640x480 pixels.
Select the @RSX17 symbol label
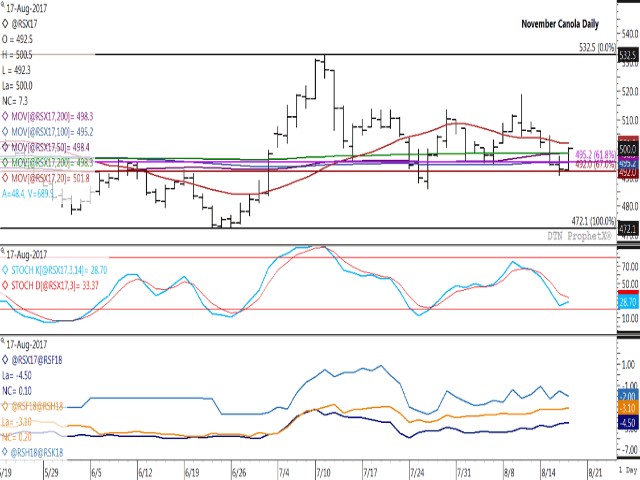click(24, 24)
